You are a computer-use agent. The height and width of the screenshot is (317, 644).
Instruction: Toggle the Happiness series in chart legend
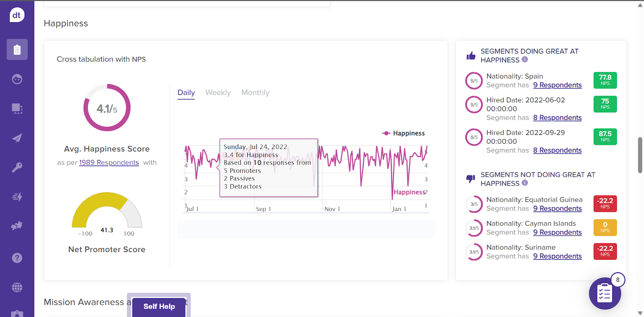[x=403, y=133]
